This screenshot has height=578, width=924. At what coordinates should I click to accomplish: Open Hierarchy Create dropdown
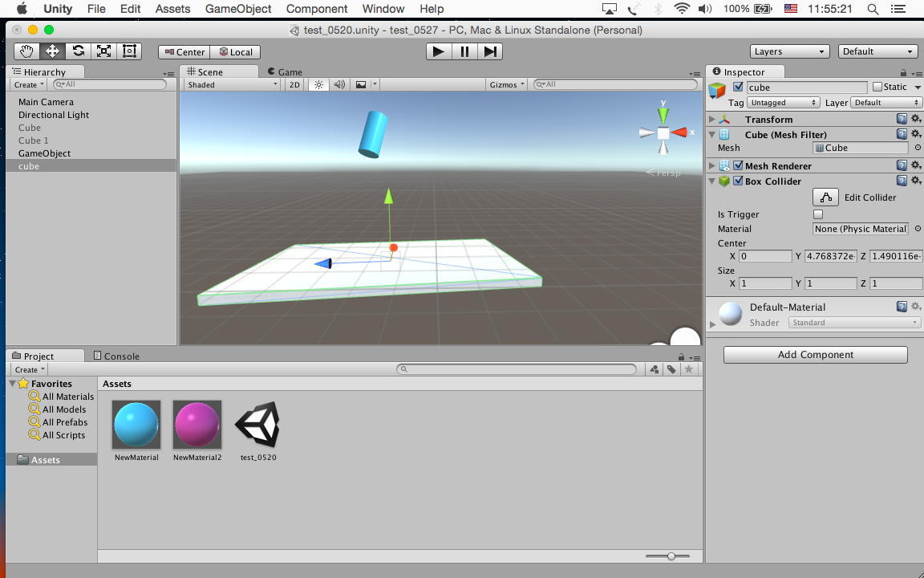pyautogui.click(x=29, y=84)
